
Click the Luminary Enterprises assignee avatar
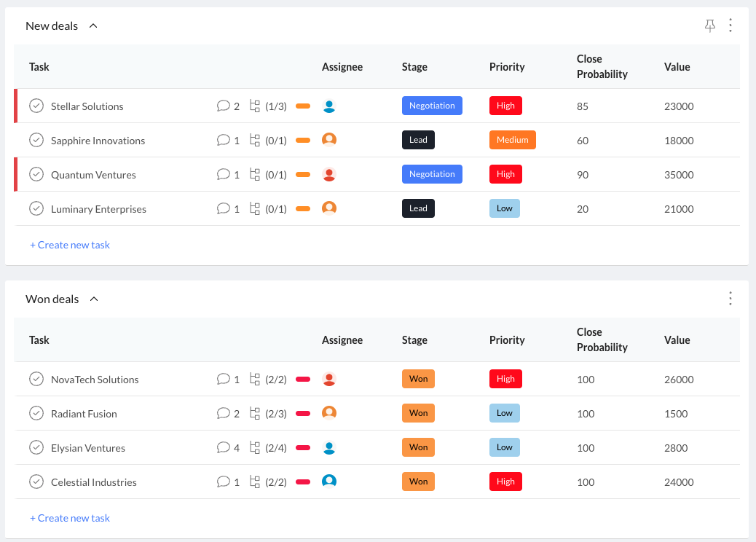click(x=329, y=208)
